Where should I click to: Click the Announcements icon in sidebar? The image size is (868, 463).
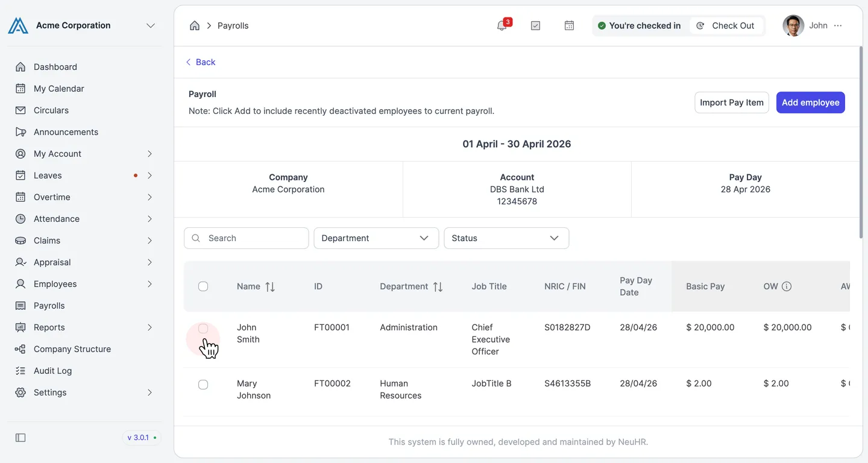coord(20,132)
